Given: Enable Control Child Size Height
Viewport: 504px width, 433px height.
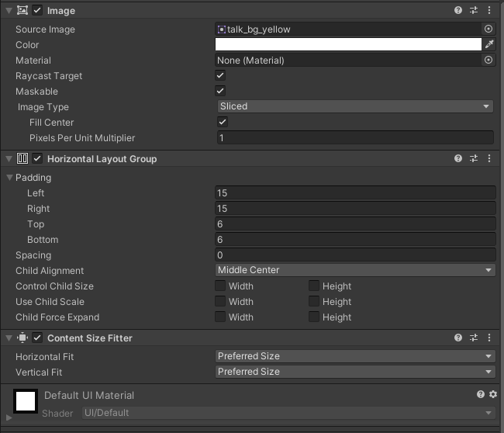Looking at the screenshot, I should (314, 286).
